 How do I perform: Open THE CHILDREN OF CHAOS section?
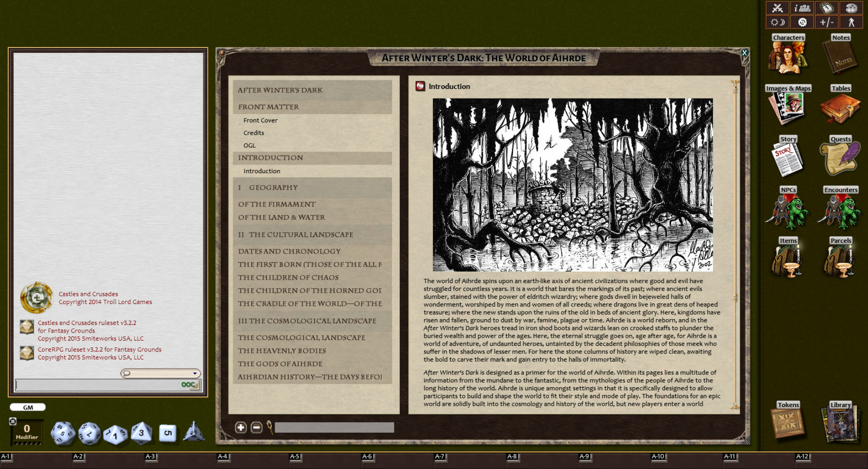click(312, 277)
